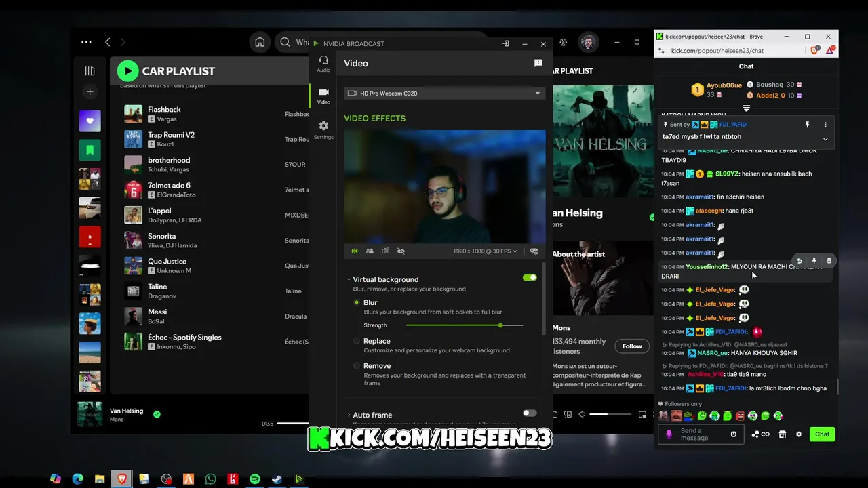This screenshot has height=488, width=868.
Task: Collapse the chat leaderboard with the arrow
Action: coord(746,108)
